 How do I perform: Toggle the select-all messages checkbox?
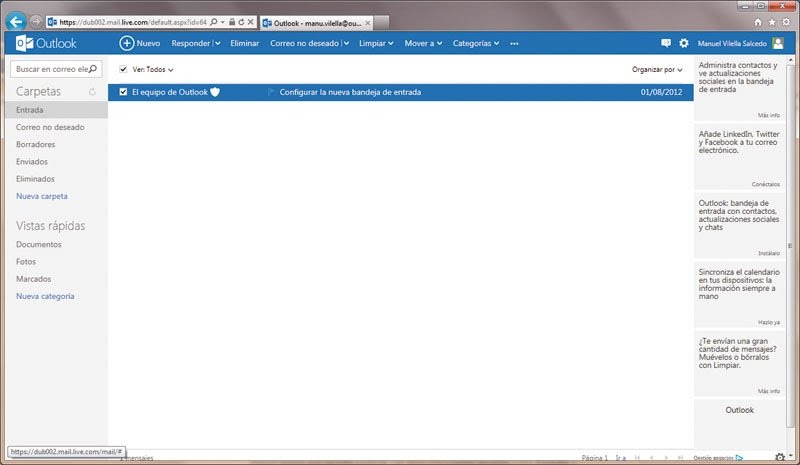(x=123, y=69)
